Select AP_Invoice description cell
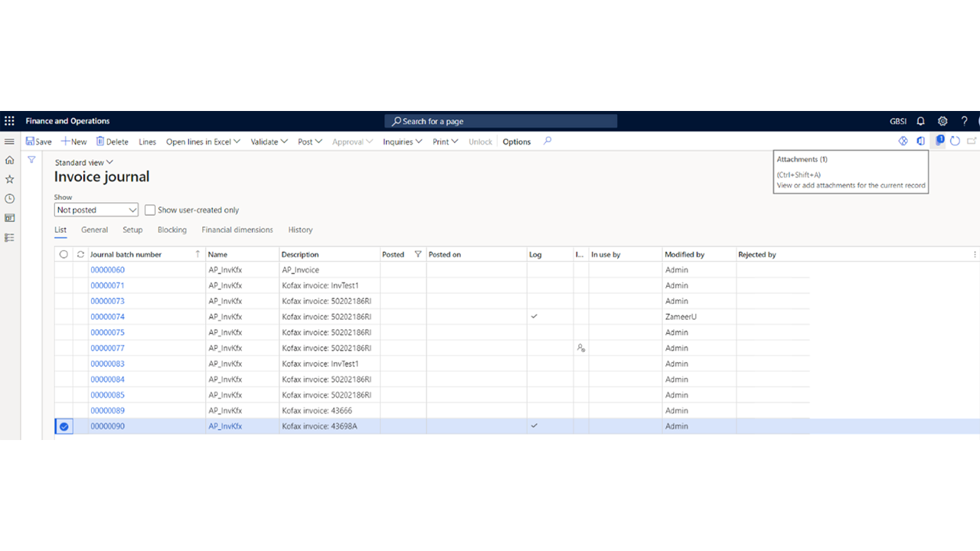The width and height of the screenshot is (980, 551). click(x=330, y=270)
